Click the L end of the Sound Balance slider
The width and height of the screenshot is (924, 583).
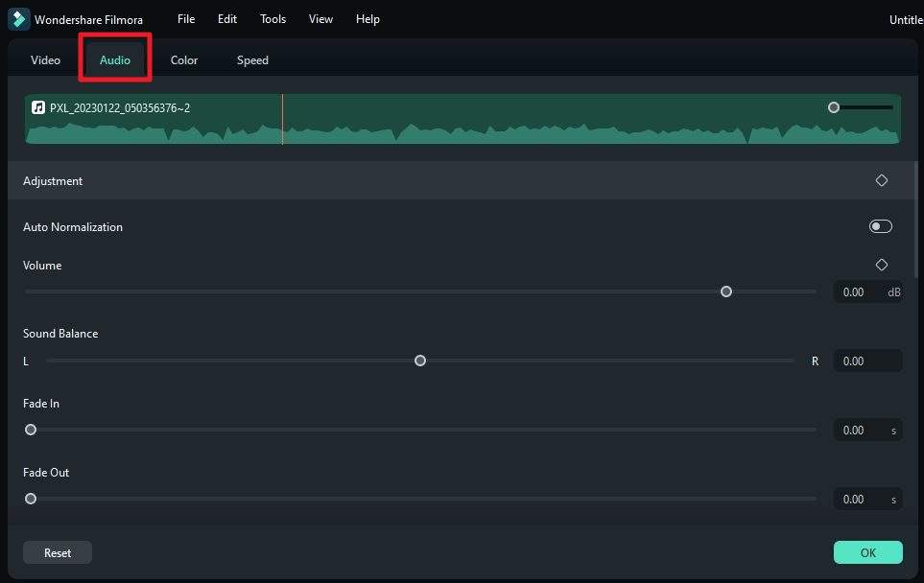[26, 361]
